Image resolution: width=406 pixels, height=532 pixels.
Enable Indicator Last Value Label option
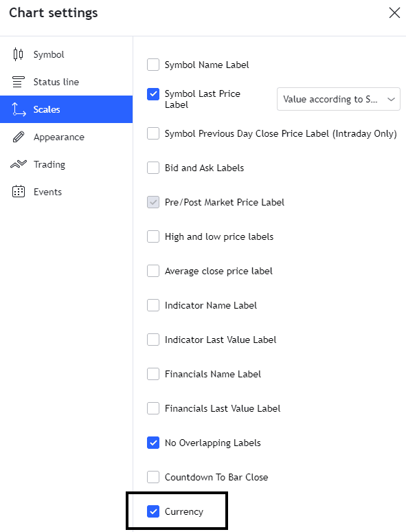coord(153,340)
